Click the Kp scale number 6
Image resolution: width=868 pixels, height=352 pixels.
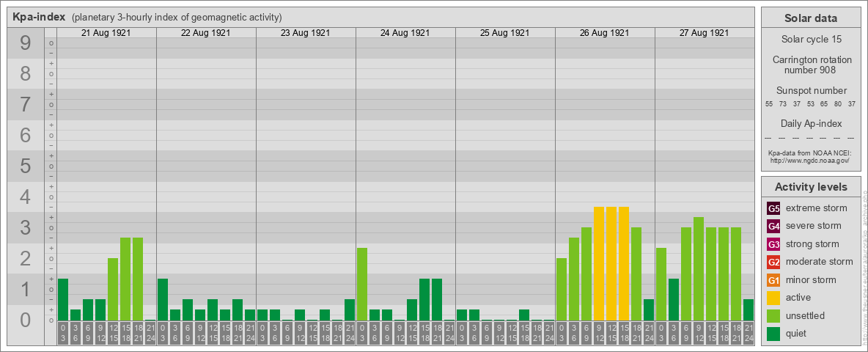coord(26,135)
